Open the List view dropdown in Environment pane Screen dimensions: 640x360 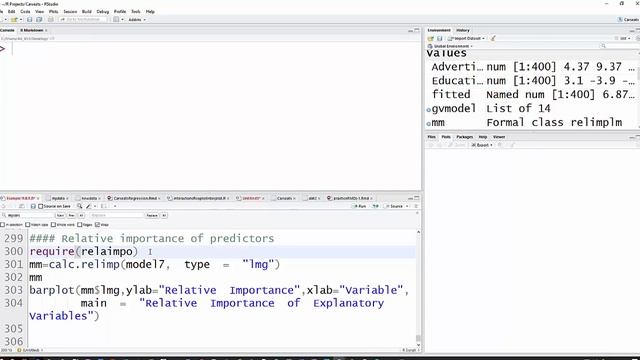pos(623,38)
